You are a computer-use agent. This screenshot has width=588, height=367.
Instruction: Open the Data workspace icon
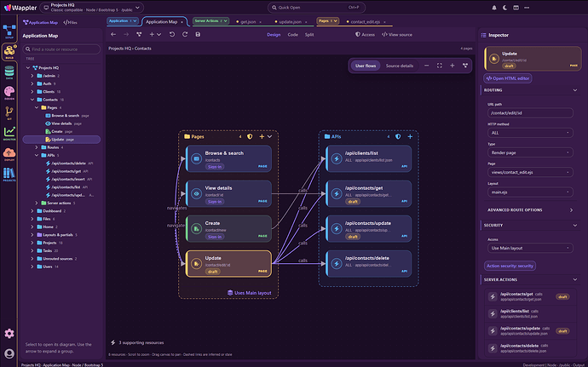click(9, 72)
